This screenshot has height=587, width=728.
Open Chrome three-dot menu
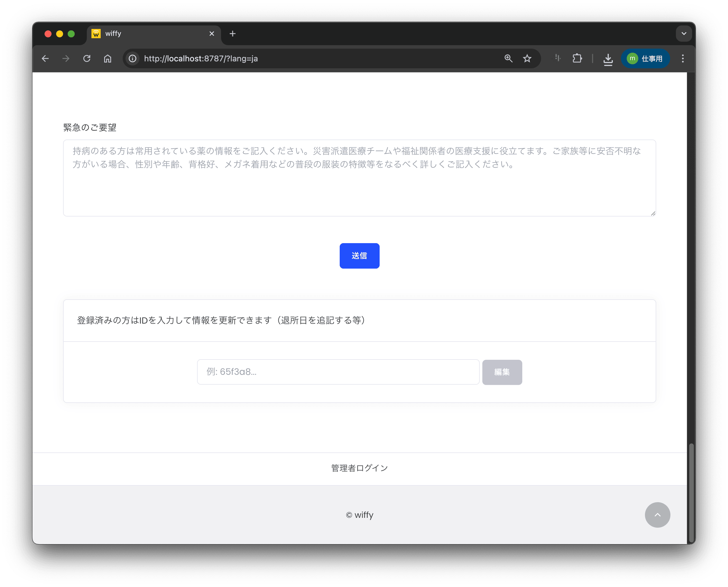pyautogui.click(x=683, y=58)
